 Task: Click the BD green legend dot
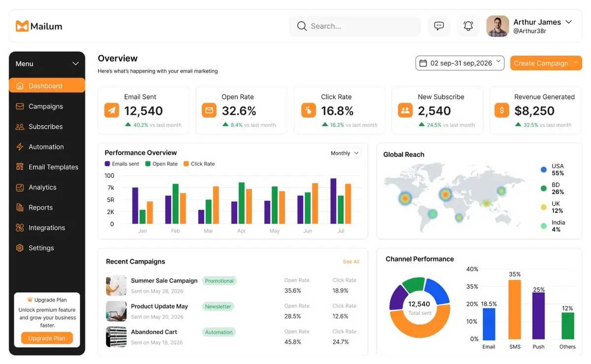tap(544, 188)
